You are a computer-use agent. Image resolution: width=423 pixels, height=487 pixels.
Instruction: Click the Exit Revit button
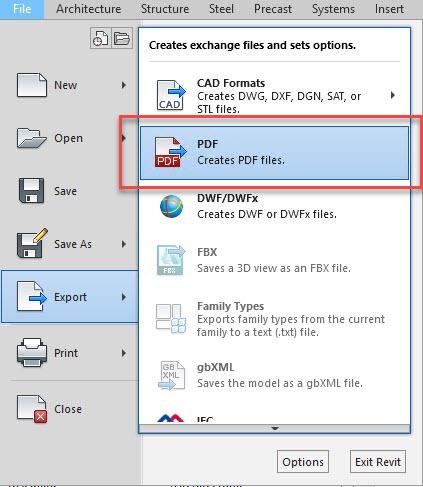point(378,462)
